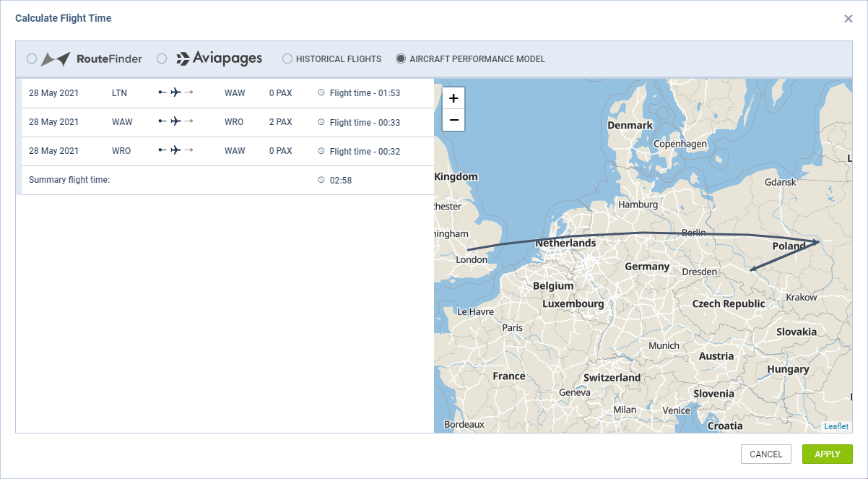Click '0 PAX' in the LTN row

281,93
